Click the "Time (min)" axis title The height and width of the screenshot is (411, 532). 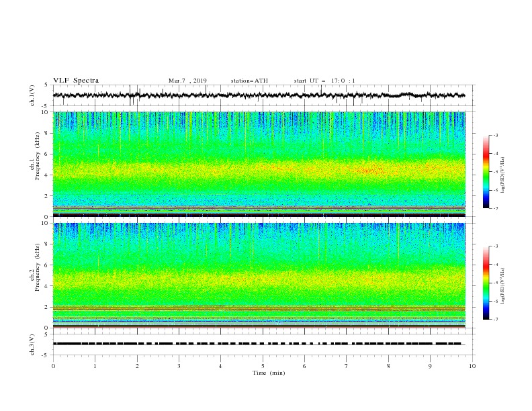point(269,373)
